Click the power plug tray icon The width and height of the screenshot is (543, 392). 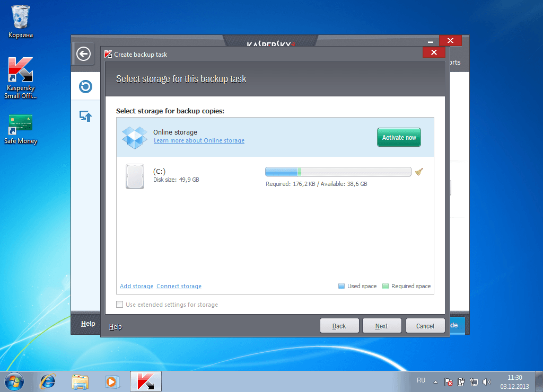[461, 382]
